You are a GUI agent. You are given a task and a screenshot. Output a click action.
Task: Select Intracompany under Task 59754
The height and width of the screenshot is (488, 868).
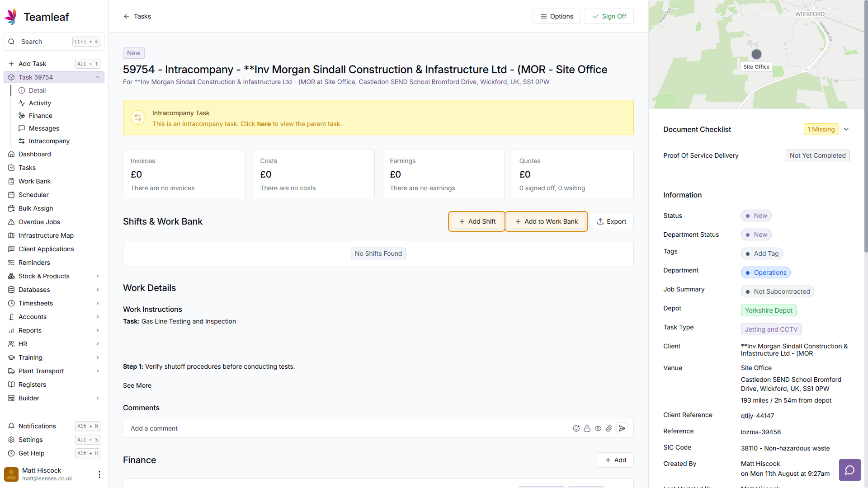[x=59, y=141]
